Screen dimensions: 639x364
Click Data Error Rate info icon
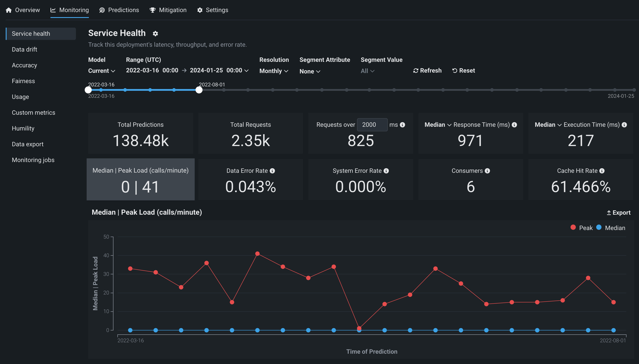(x=272, y=171)
